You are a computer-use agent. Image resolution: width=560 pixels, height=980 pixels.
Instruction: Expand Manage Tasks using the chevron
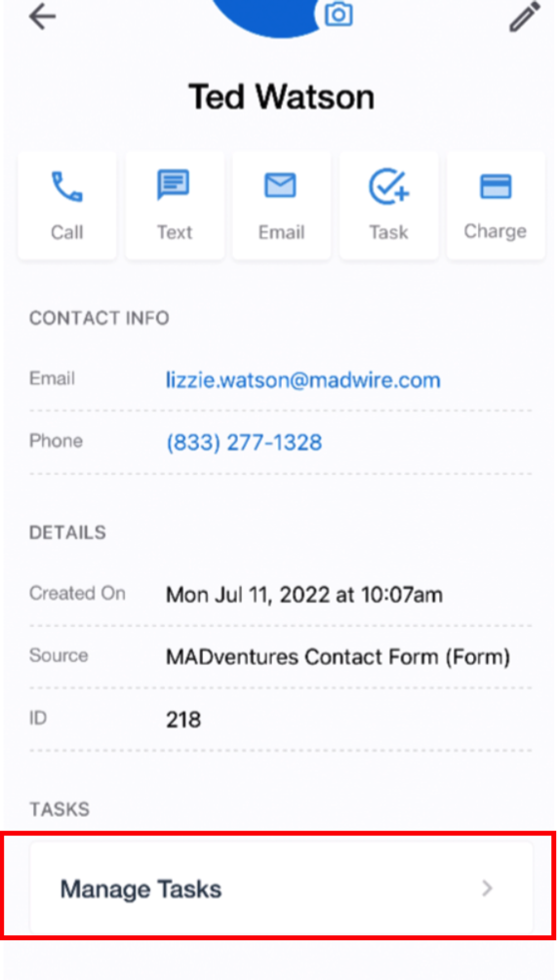click(488, 887)
